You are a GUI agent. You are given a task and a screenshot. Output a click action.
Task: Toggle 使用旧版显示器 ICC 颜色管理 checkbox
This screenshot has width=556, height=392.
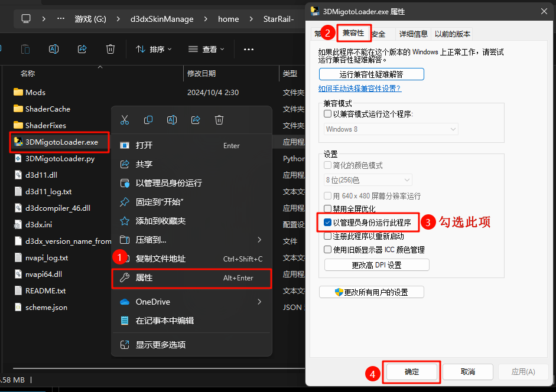(x=328, y=250)
